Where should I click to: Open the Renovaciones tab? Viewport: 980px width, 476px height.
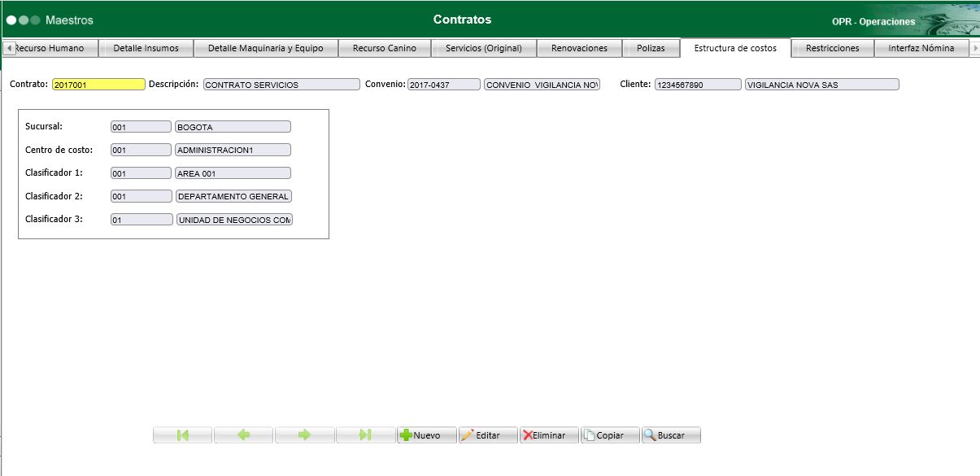click(x=580, y=48)
